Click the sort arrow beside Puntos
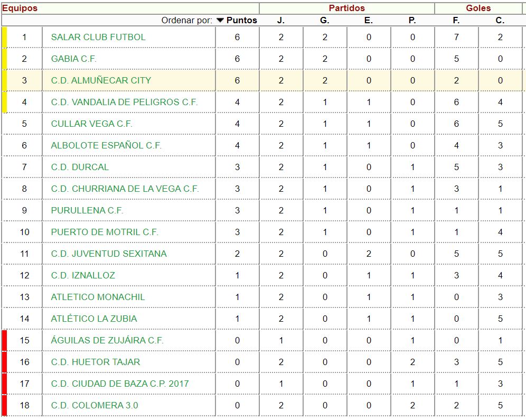 (220, 21)
